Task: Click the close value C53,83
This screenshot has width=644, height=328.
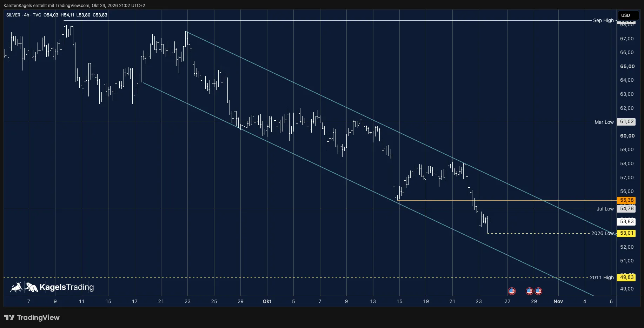Action: 100,15
